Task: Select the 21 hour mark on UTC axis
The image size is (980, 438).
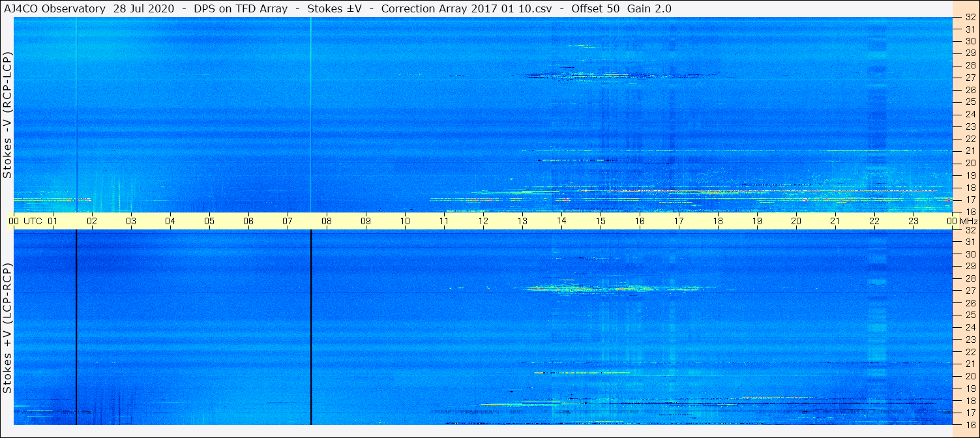Action: 835,222
